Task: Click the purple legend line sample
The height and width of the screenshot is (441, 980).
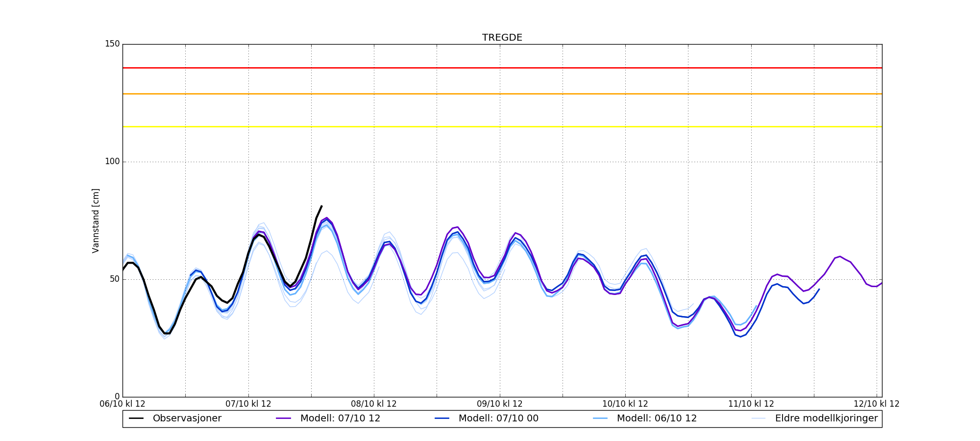Action: (284, 418)
